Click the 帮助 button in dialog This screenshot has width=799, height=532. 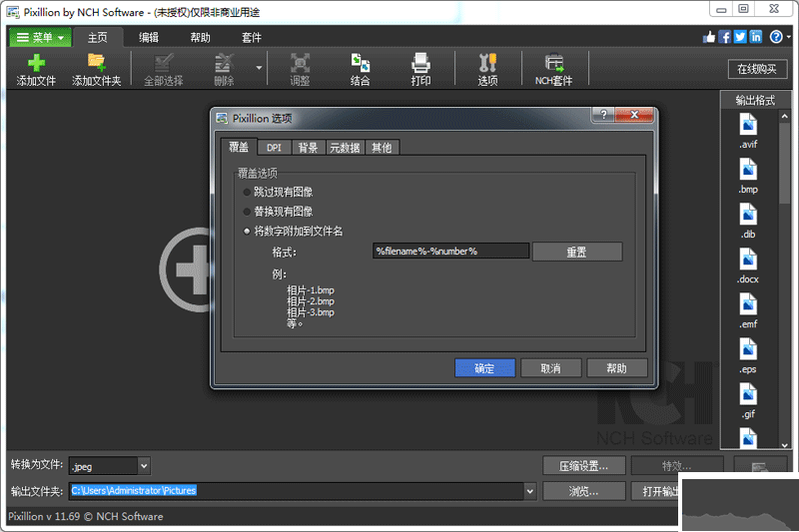(x=617, y=368)
